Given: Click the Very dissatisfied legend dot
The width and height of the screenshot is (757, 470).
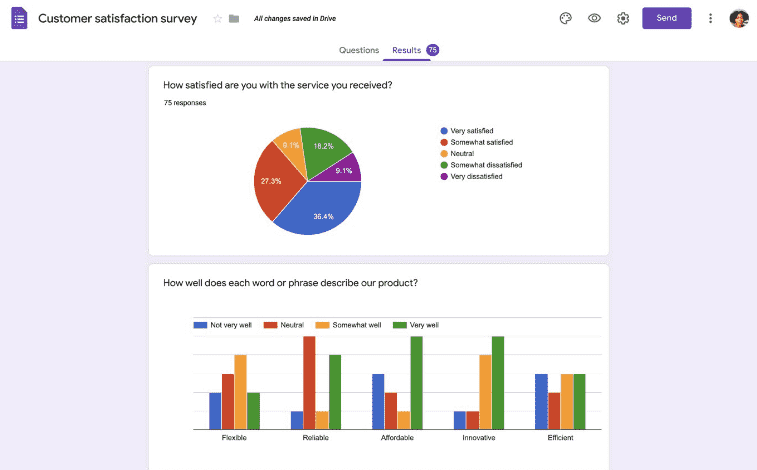Looking at the screenshot, I should pos(444,176).
